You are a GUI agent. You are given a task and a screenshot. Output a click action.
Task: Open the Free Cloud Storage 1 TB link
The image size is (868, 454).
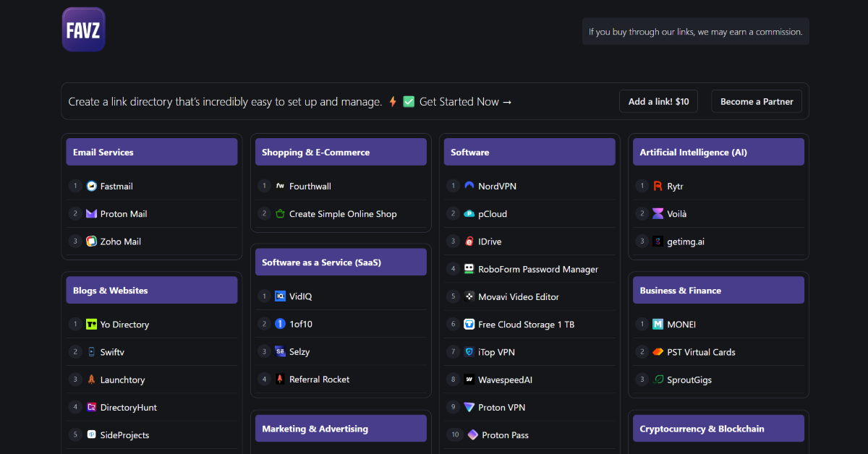[x=526, y=325]
